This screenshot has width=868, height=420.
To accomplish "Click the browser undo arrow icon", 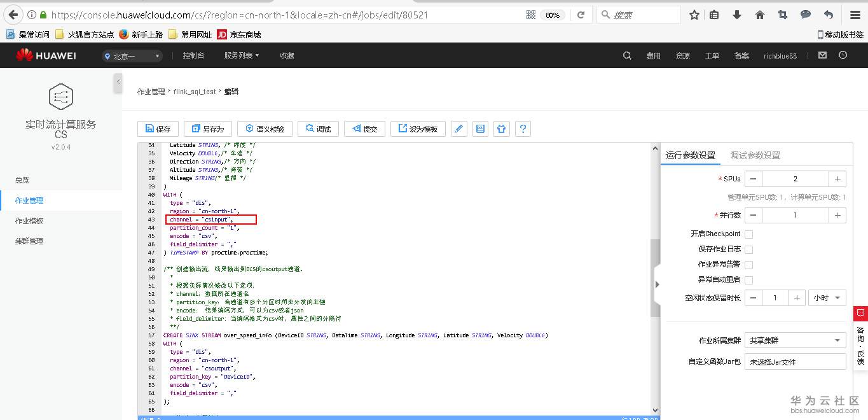I will pos(828,15).
